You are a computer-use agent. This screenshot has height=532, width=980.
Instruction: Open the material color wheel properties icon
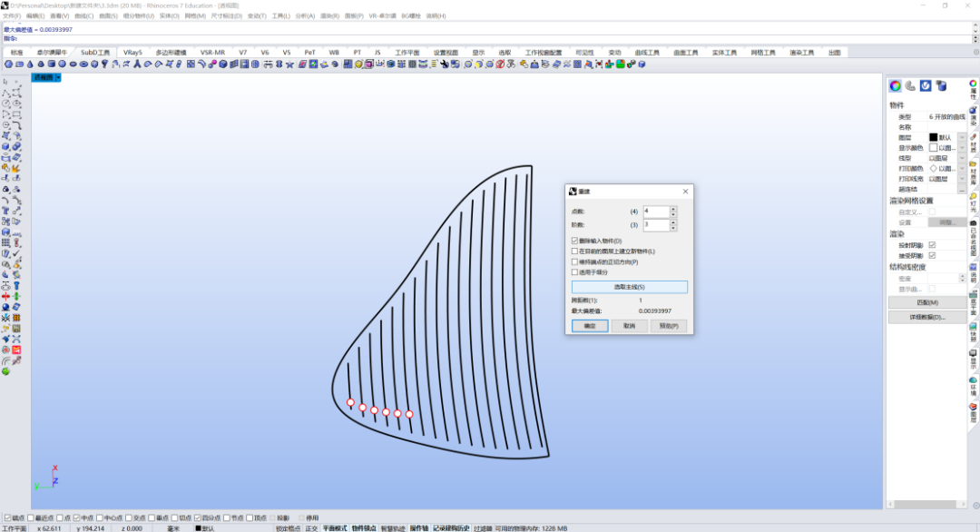895,85
